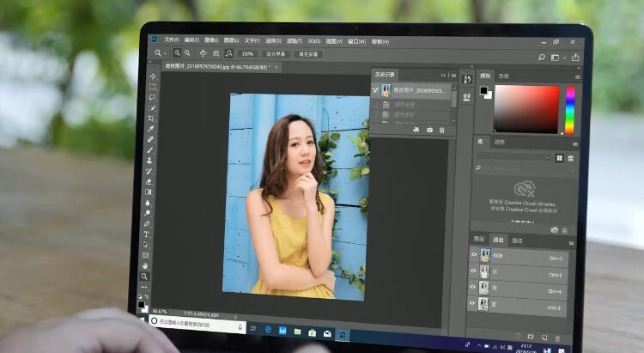Click the foreground color swatch in Color panel
The image size is (644, 353).
[484, 91]
